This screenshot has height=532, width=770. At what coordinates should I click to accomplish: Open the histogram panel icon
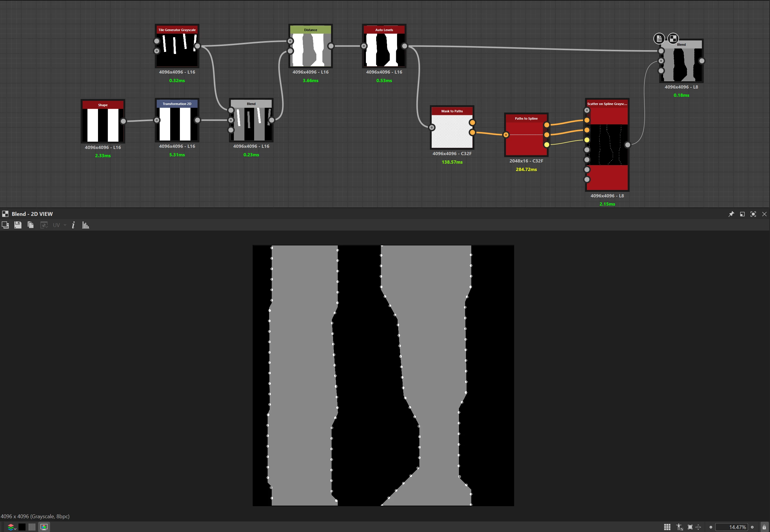click(x=85, y=225)
